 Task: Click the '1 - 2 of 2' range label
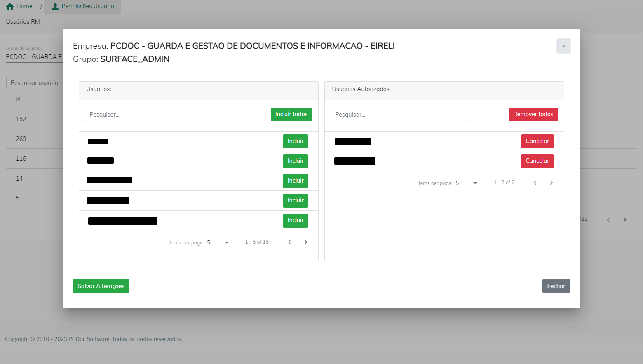504,183
